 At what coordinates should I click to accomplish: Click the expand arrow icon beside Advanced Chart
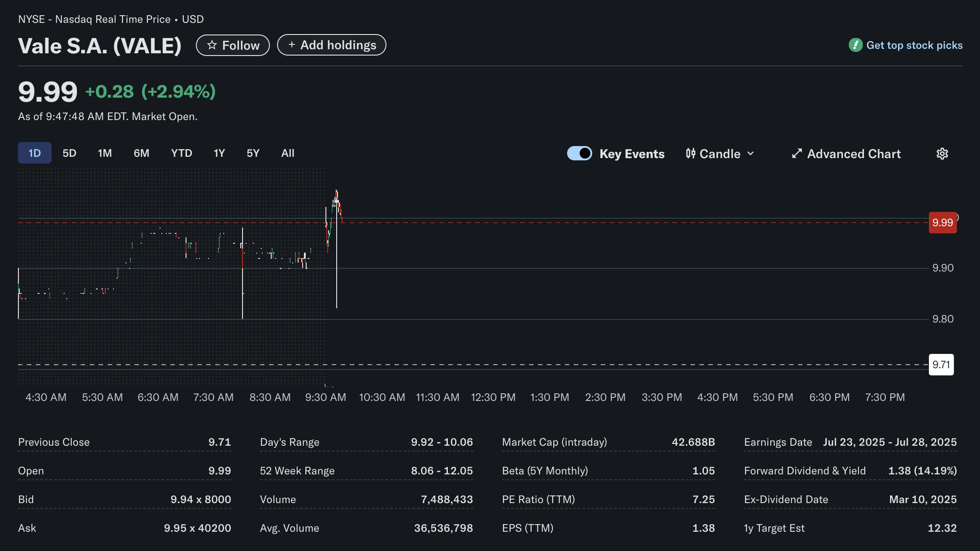tap(797, 154)
